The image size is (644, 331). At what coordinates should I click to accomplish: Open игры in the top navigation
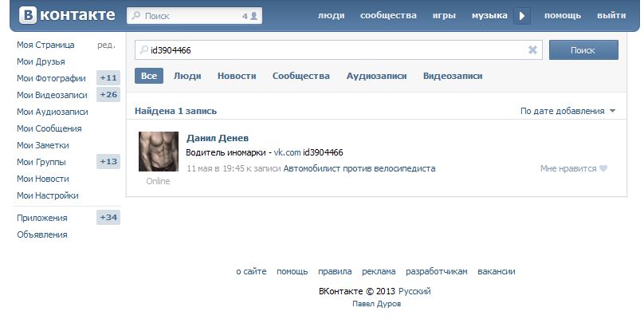point(444,16)
